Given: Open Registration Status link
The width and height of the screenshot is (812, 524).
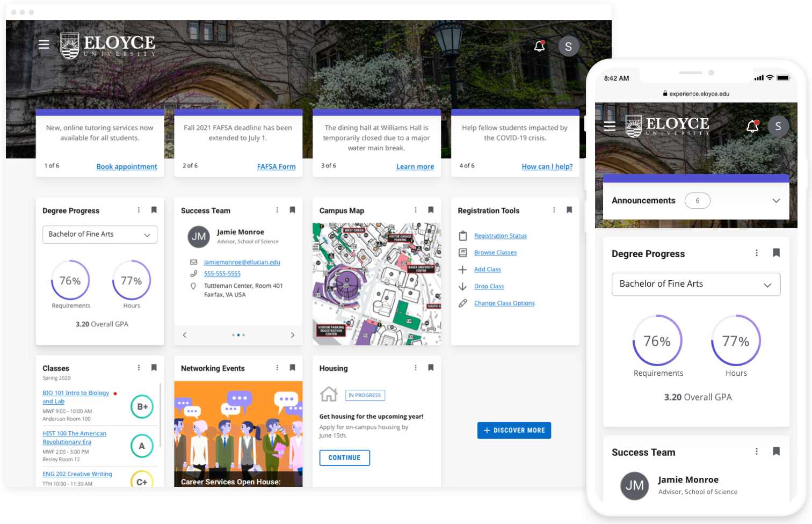Looking at the screenshot, I should (501, 236).
